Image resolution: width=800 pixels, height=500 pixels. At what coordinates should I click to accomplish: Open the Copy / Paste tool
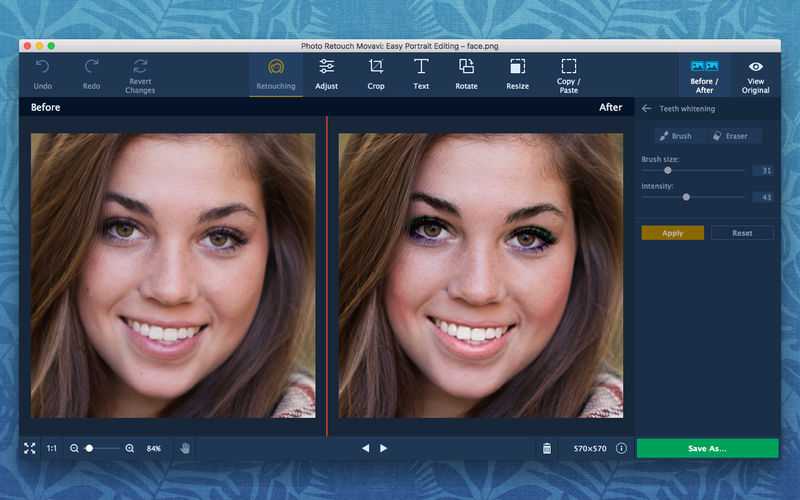(569, 76)
